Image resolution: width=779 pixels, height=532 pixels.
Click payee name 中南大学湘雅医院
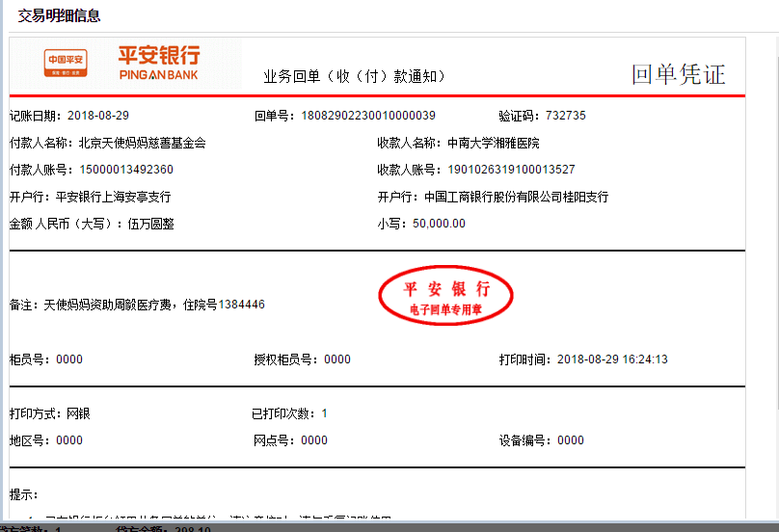click(x=494, y=143)
